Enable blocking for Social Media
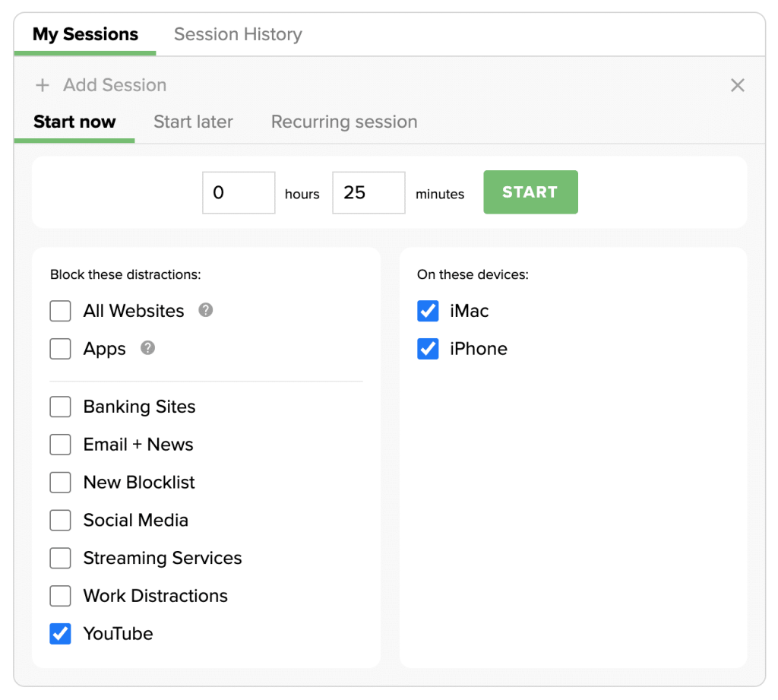778x700 pixels. (60, 520)
